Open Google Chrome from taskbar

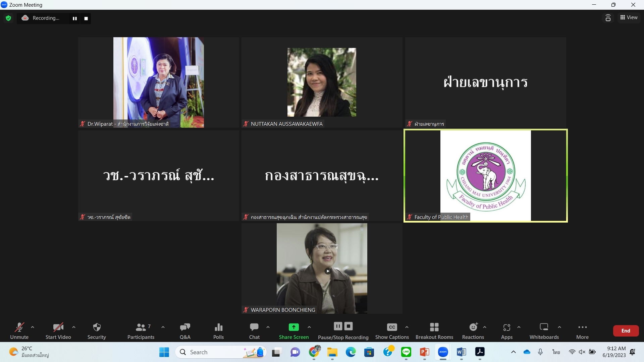314,352
